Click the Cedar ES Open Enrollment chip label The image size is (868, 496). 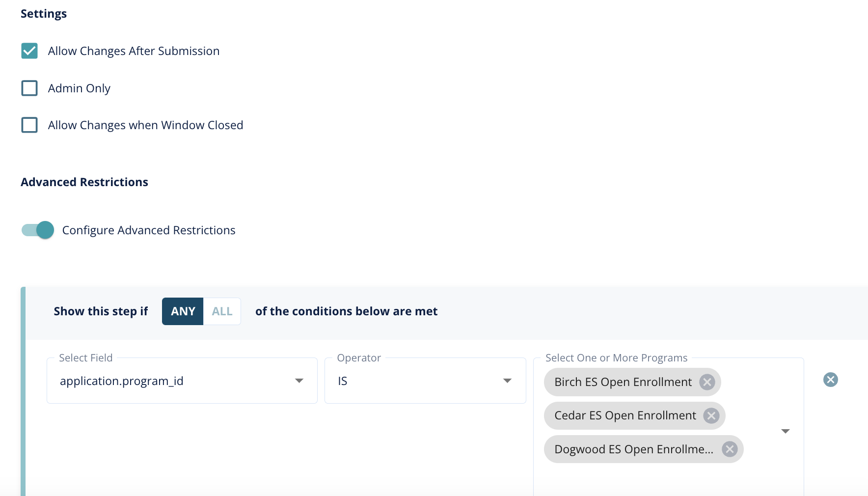(625, 416)
